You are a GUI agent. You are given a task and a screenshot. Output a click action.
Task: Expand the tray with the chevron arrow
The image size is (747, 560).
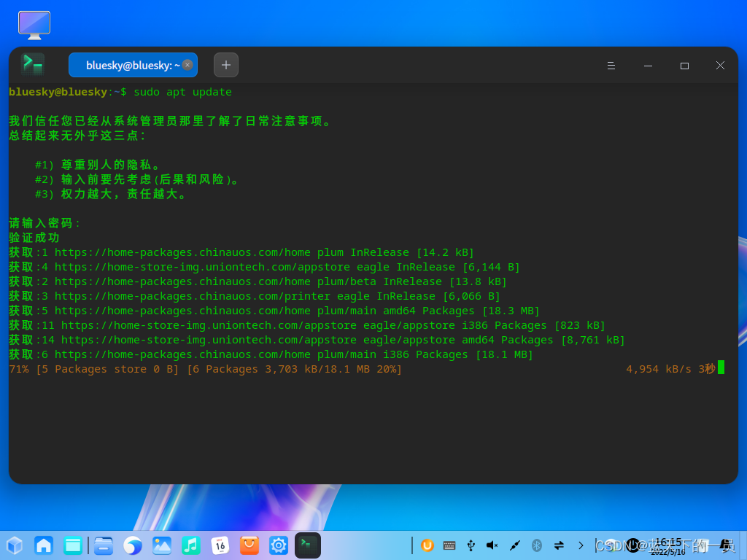(581, 545)
